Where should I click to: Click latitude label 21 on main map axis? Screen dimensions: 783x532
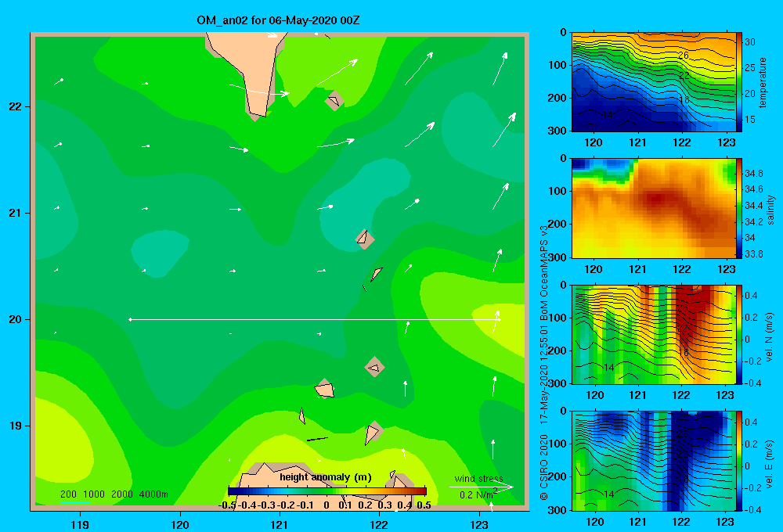click(16, 213)
